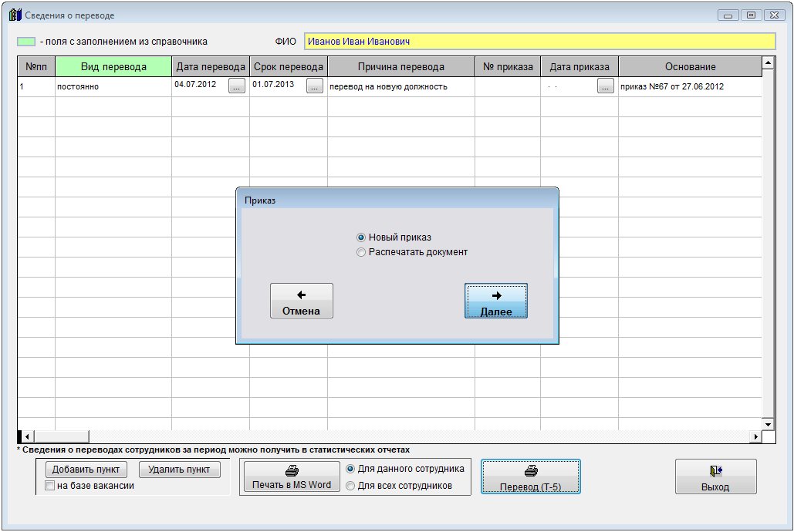The width and height of the screenshot is (794, 532).
Task: Choose Для данного сотрудника radio option
Action: (350, 469)
